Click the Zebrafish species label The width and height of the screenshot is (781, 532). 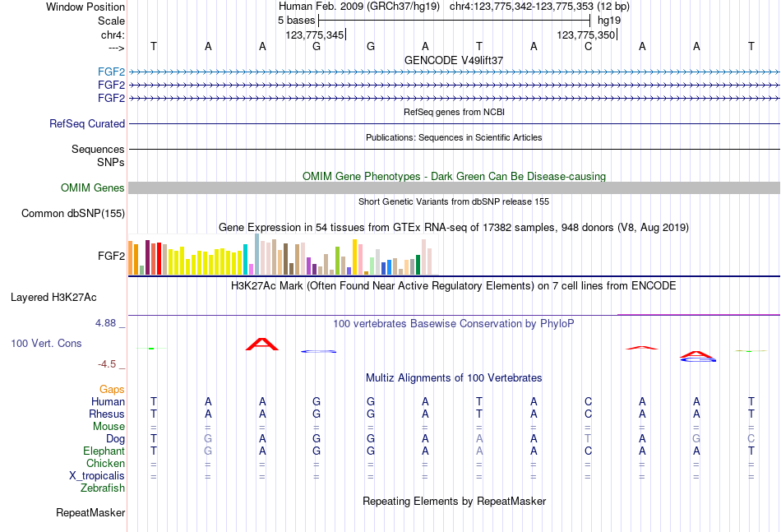103,488
